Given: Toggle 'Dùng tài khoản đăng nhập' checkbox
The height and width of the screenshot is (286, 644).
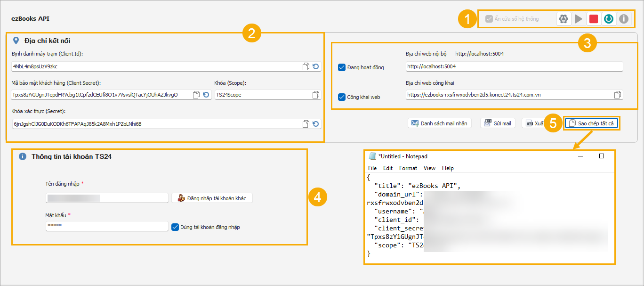Looking at the screenshot, I should (175, 227).
